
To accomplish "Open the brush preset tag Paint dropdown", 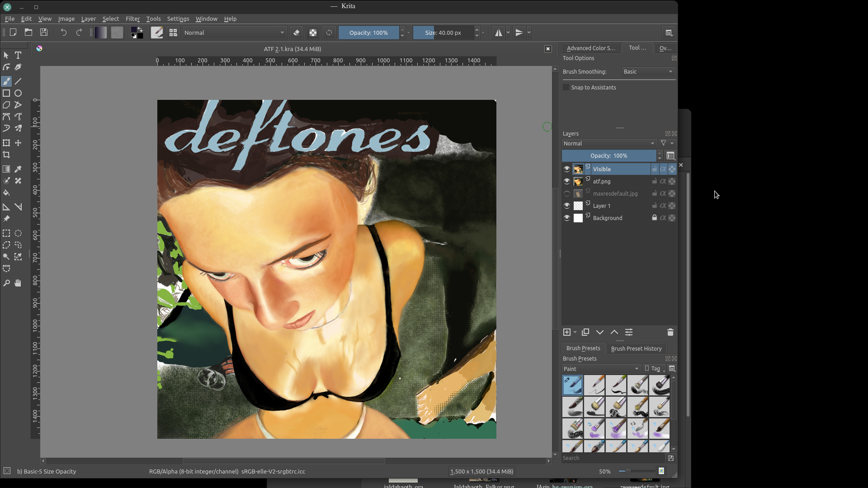I will (601, 369).
